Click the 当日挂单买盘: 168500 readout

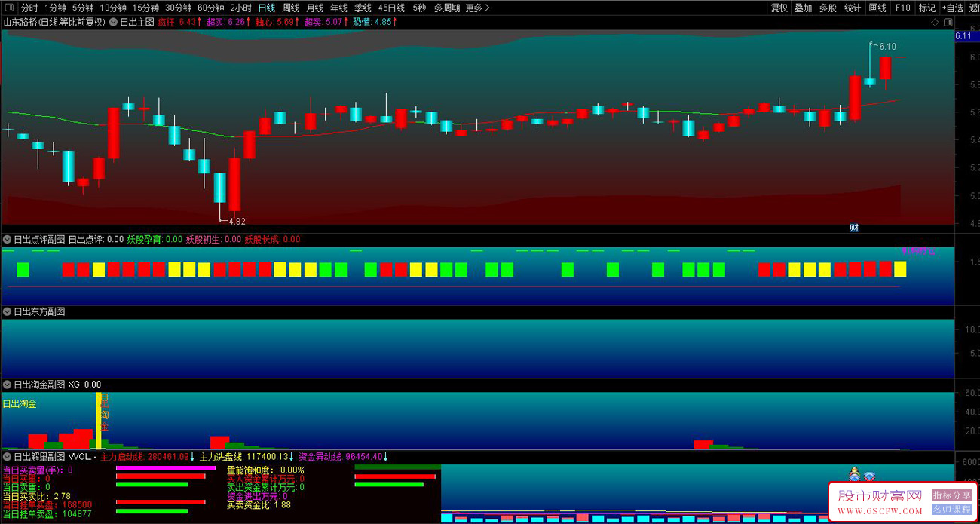(x=47, y=505)
